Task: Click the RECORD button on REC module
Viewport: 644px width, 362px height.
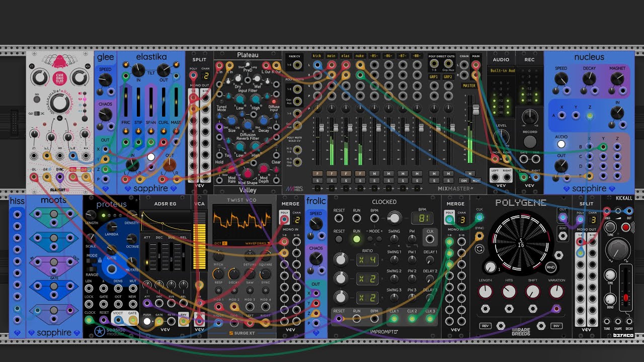Action: [x=530, y=141]
